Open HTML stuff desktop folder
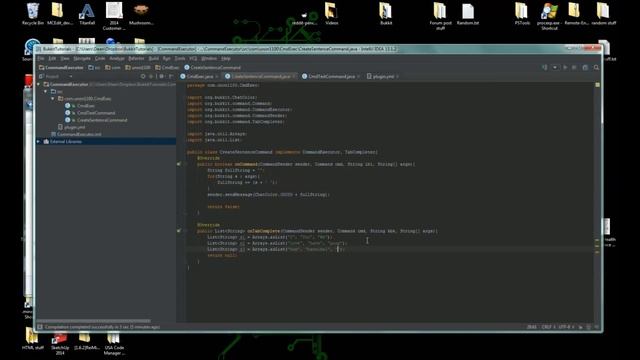This screenshot has height=360, width=640. tap(33, 339)
